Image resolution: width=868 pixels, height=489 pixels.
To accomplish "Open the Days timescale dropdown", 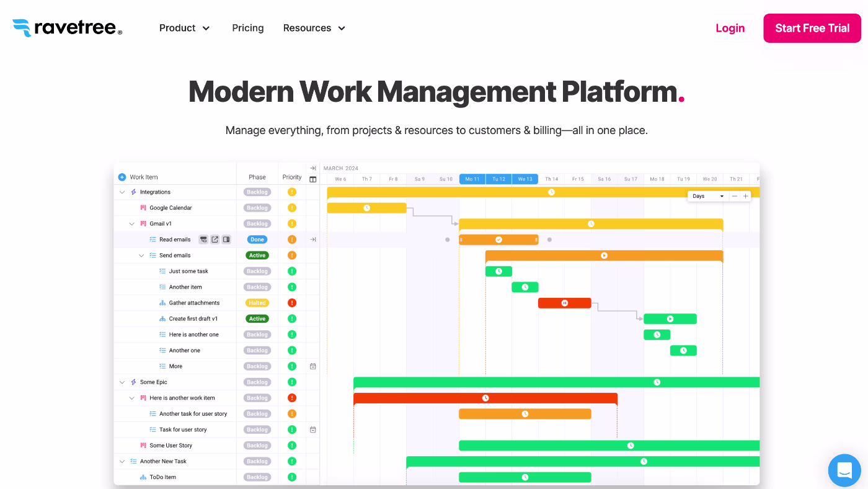I will 707,196.
